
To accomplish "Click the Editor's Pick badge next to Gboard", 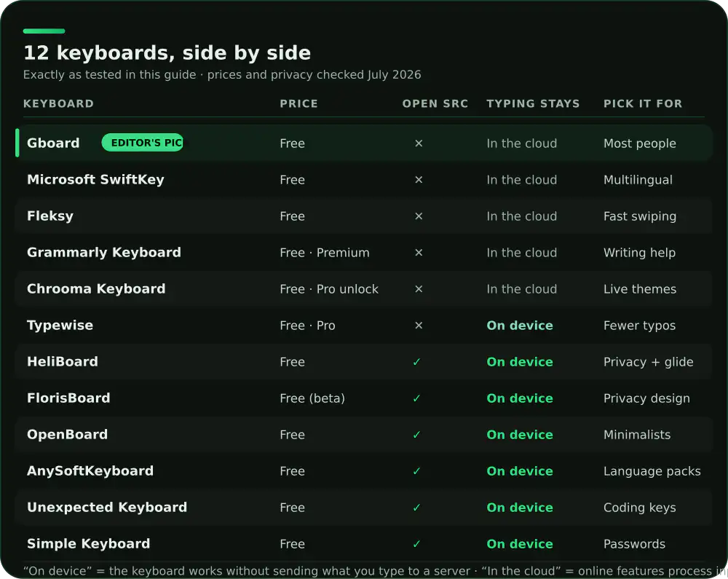I will (x=142, y=143).
